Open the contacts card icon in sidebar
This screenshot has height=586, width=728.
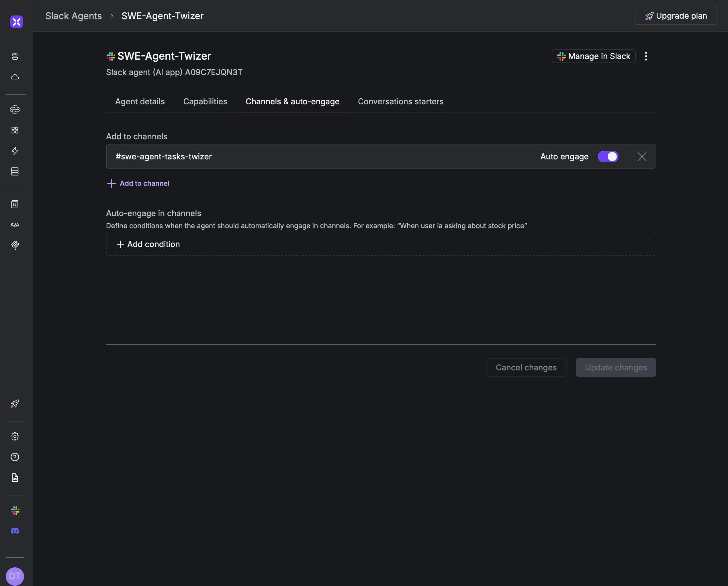point(15,204)
